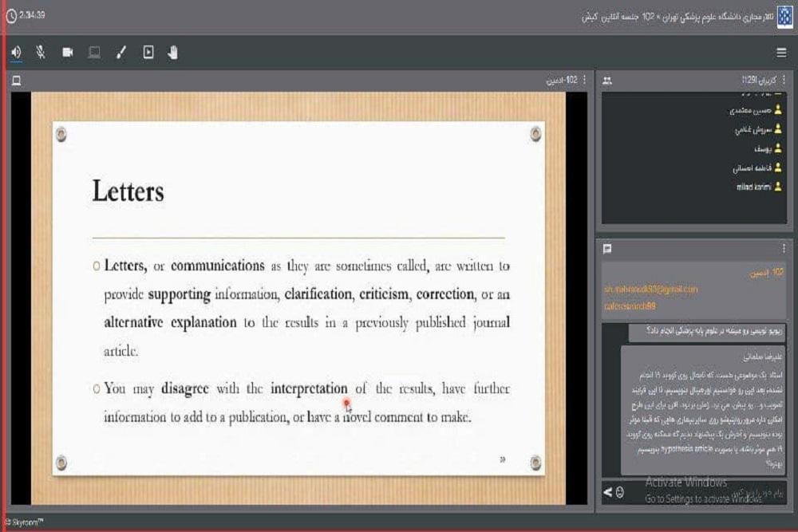Open the presentation panel options menu

click(584, 80)
